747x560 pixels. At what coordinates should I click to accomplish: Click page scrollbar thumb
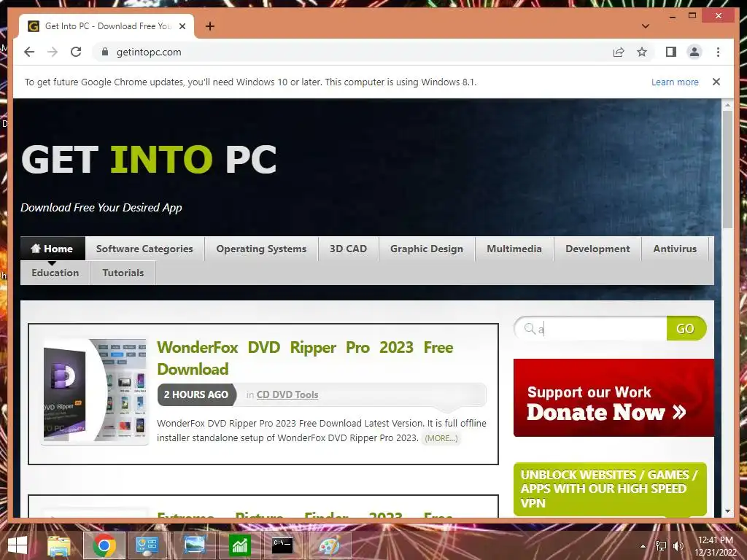[x=727, y=169]
